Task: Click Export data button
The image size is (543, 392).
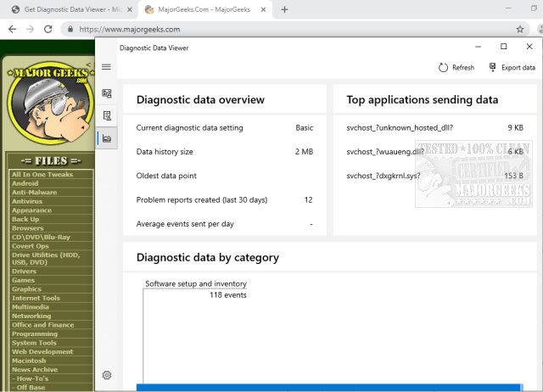Action: [x=512, y=68]
